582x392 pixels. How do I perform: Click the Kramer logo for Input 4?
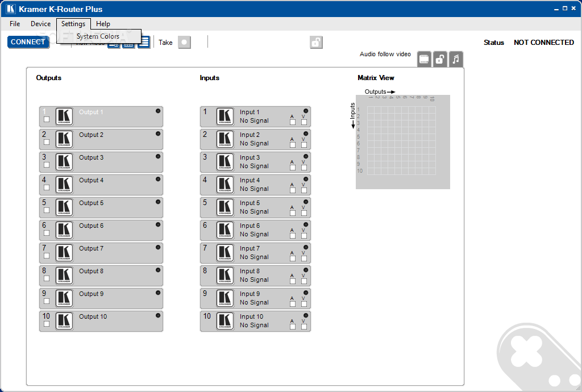[x=225, y=185]
